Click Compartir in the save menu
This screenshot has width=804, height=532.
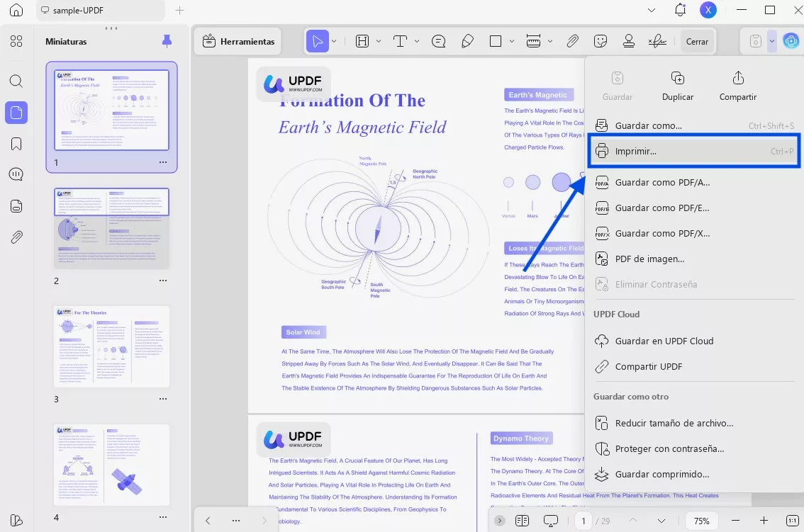(738, 86)
